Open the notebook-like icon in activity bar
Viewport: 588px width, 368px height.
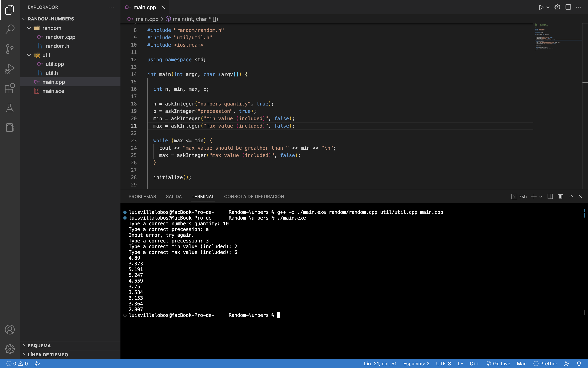tap(10, 128)
